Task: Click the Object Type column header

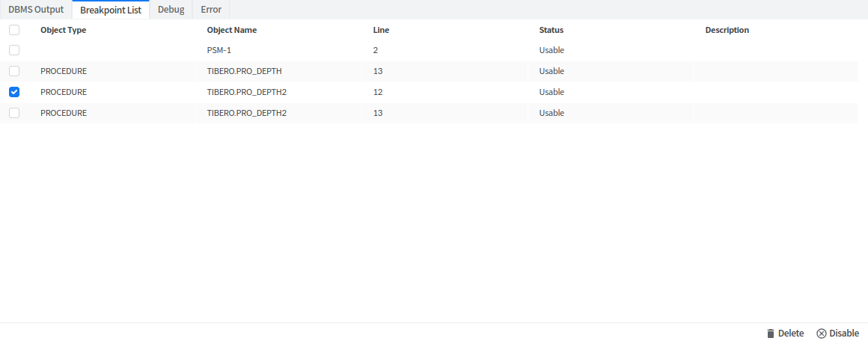Action: click(x=64, y=30)
